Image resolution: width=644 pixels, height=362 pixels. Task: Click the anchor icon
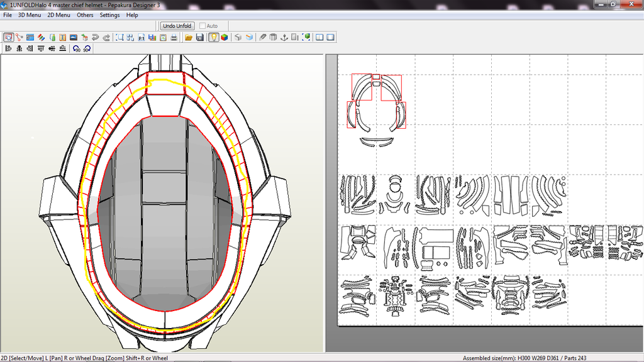(284, 37)
